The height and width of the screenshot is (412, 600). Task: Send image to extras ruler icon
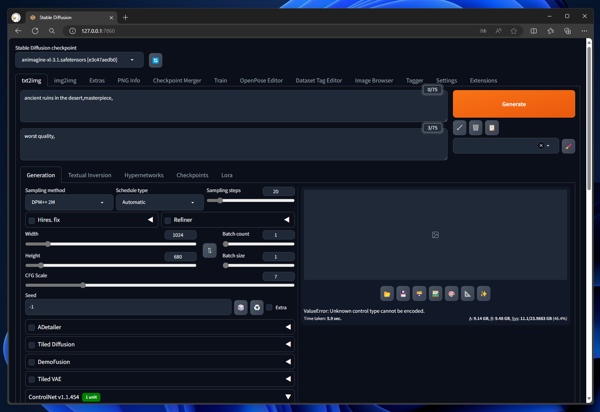pos(468,294)
